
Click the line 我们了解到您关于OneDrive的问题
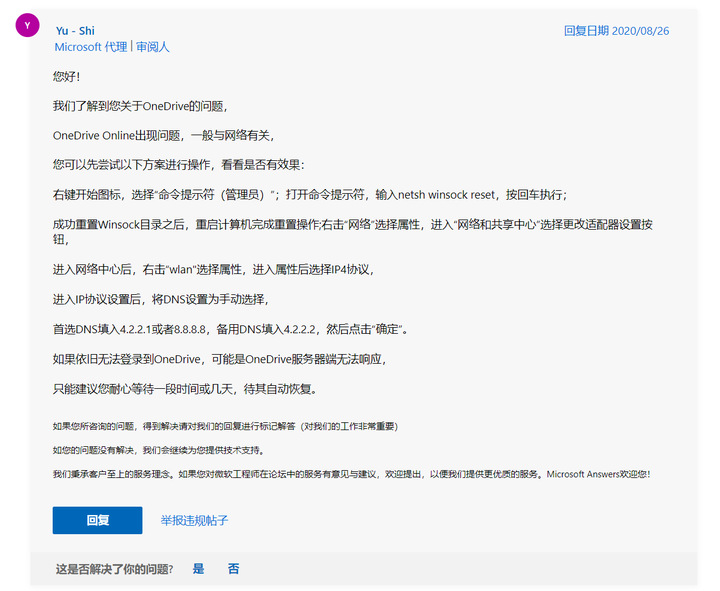(140, 106)
